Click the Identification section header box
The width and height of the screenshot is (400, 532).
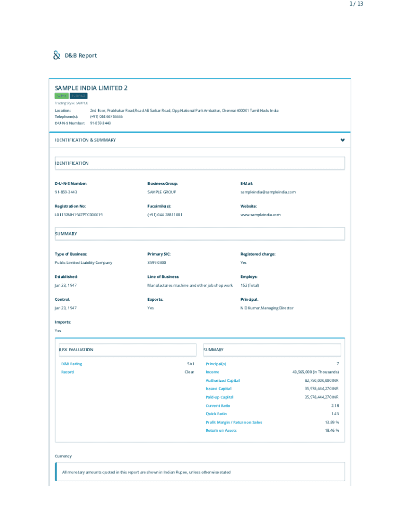coord(199,163)
